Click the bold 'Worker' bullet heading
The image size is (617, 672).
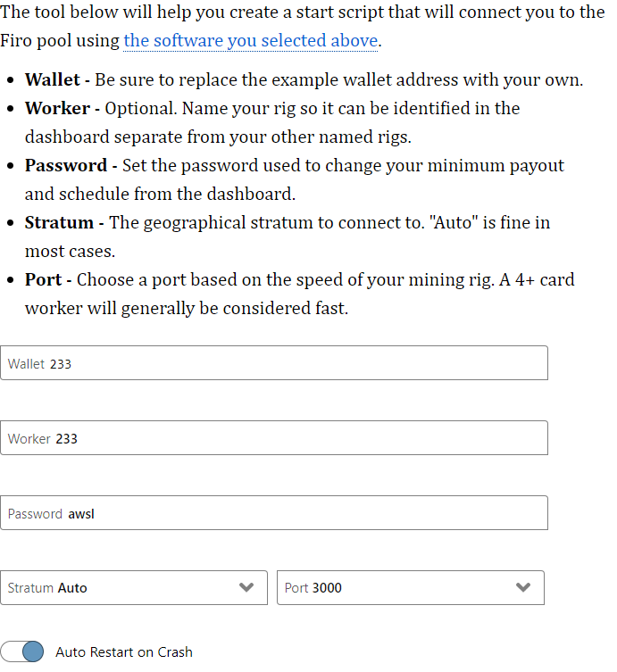click(57, 108)
